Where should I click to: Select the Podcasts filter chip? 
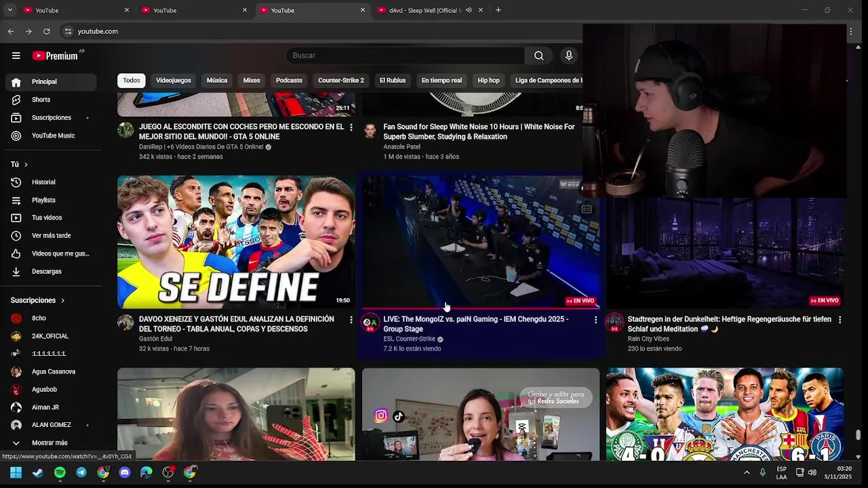tap(289, 81)
